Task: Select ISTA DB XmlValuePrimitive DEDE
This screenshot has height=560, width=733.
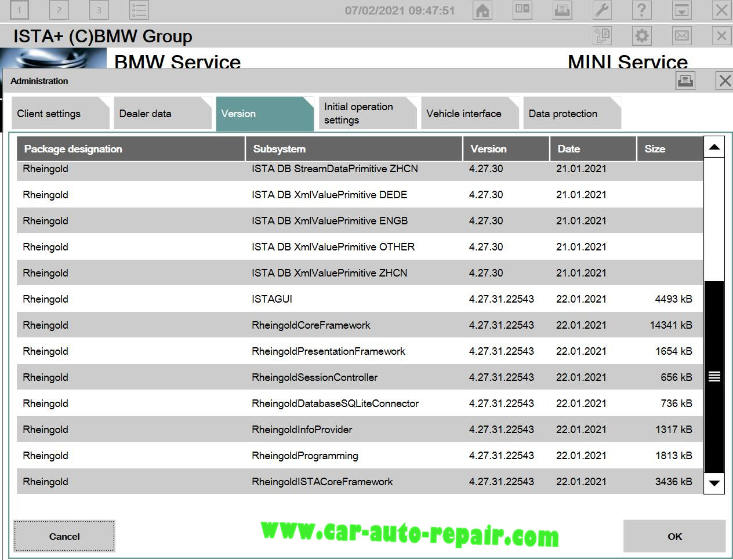Action: click(x=360, y=195)
